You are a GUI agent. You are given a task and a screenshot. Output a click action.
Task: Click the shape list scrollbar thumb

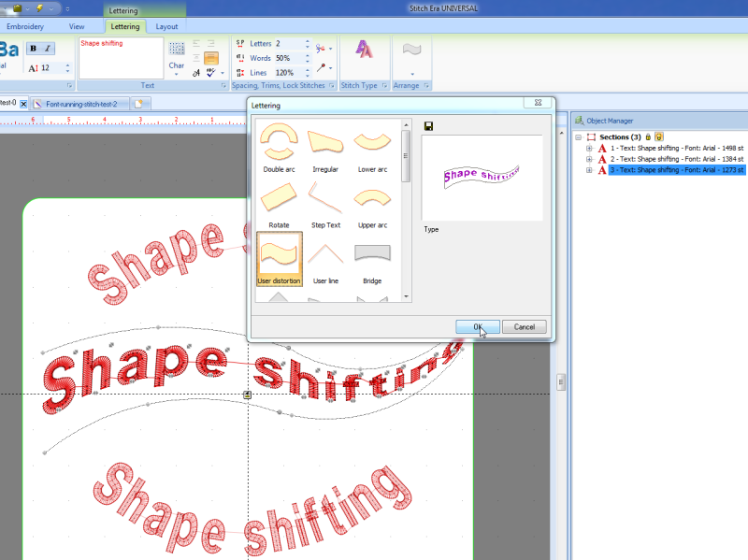406,156
